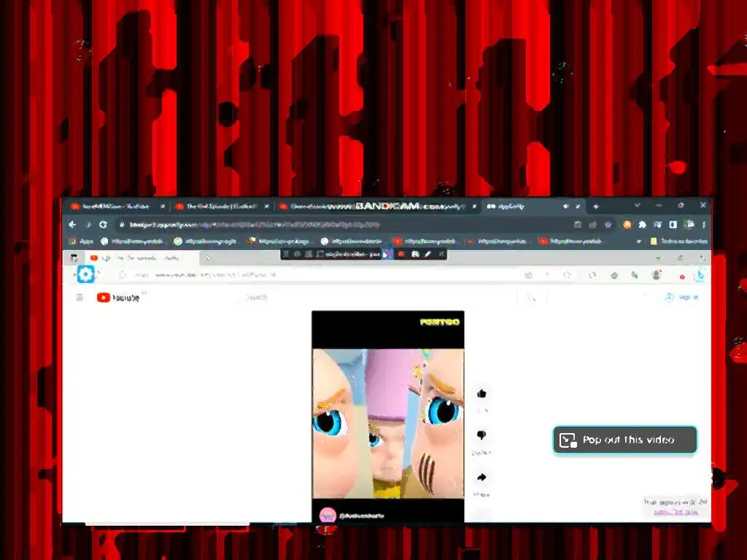
Task: Click the Chrome forward arrow
Action: pos(88,225)
